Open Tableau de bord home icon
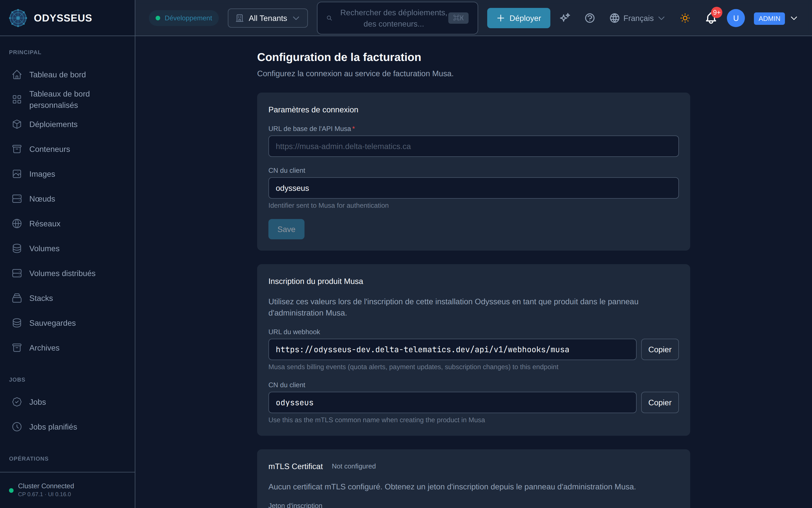The height and width of the screenshot is (508, 812). click(17, 75)
